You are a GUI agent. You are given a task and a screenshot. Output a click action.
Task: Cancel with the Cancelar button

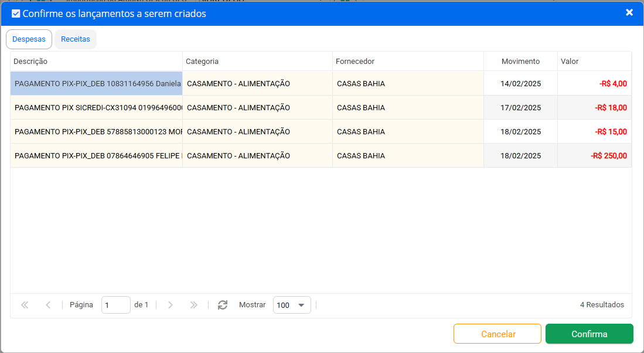click(x=498, y=334)
